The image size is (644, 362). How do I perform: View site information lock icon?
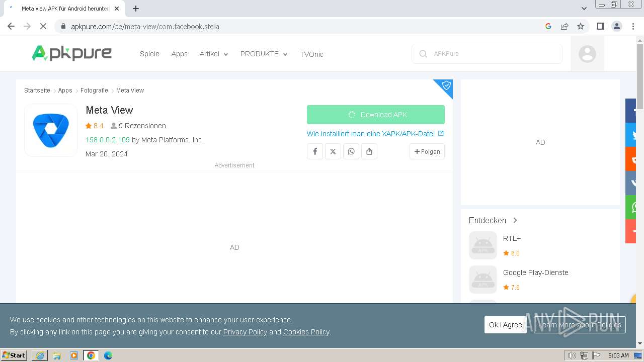point(62,26)
